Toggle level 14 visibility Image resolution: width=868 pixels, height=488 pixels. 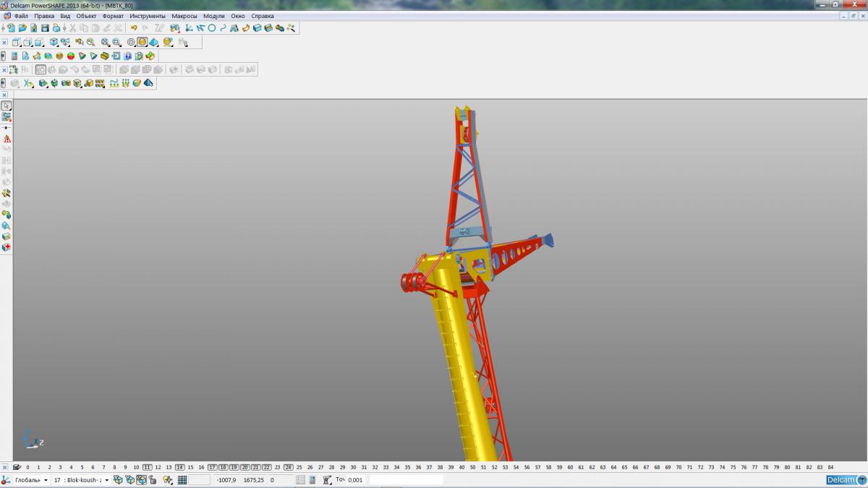click(179, 467)
